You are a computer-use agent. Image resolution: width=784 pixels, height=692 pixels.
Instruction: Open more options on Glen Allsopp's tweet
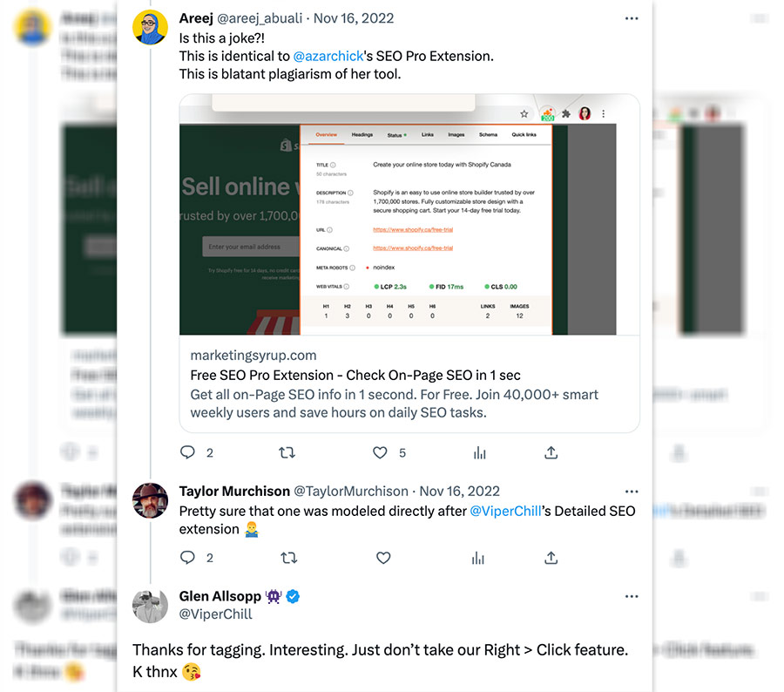click(x=632, y=596)
